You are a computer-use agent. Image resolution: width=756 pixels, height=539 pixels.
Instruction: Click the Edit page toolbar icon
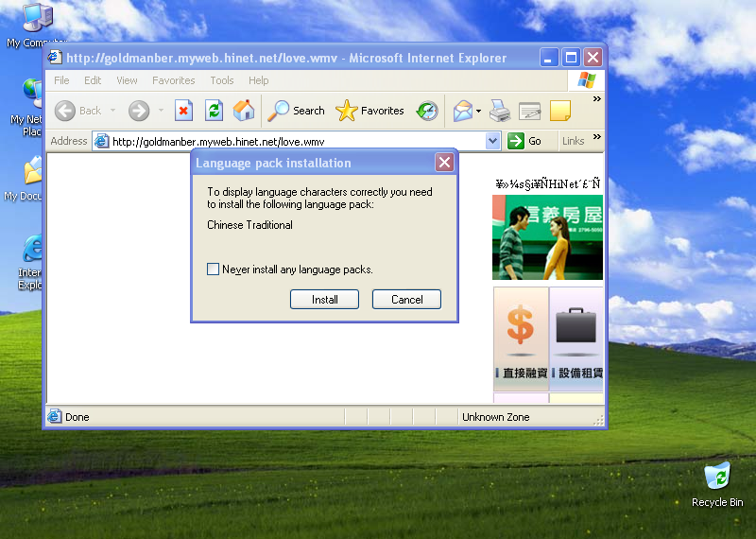[529, 111]
